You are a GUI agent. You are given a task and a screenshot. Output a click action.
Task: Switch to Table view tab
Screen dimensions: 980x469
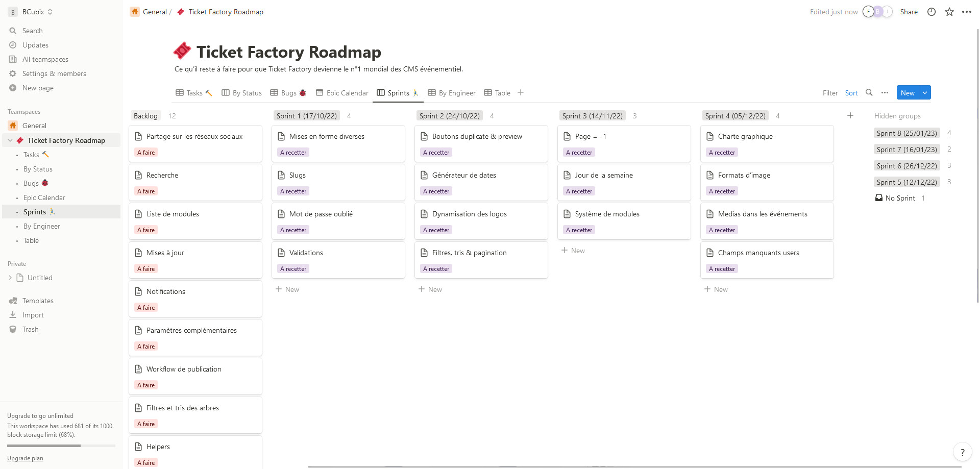[x=497, y=93]
